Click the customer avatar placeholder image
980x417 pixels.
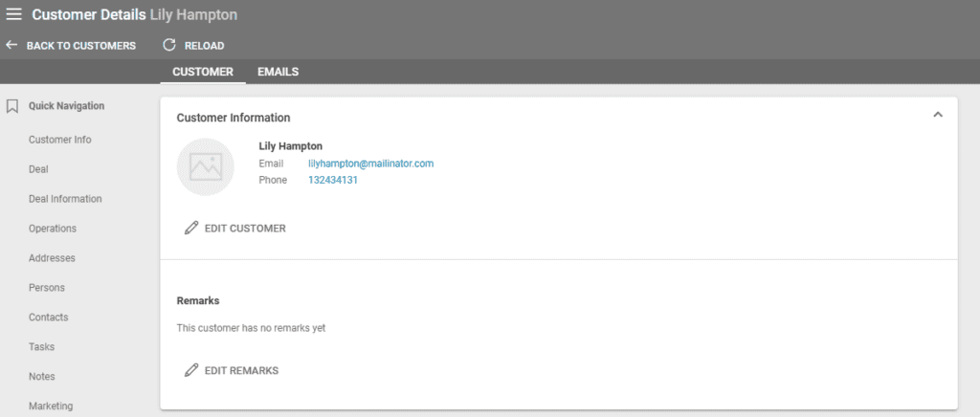pos(206,167)
